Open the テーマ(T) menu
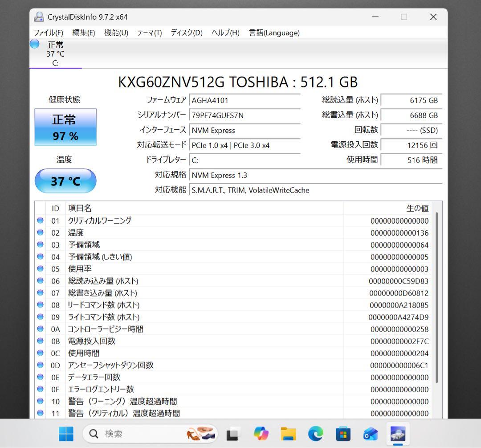This screenshot has width=481, height=448. (149, 33)
